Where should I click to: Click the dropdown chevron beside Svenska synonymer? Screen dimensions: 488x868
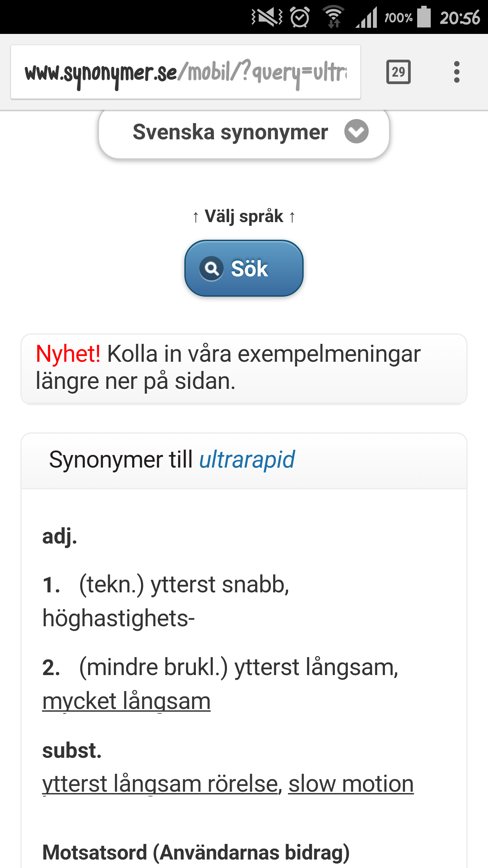pos(356,132)
